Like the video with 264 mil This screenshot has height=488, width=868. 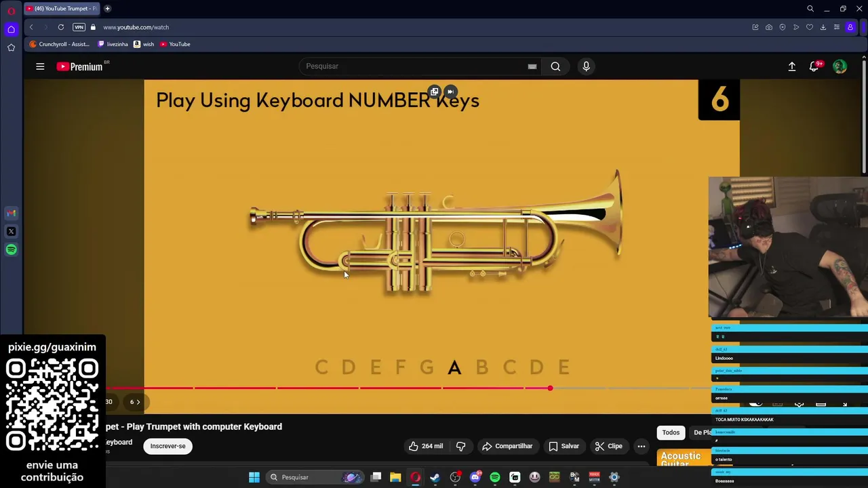coord(426,446)
